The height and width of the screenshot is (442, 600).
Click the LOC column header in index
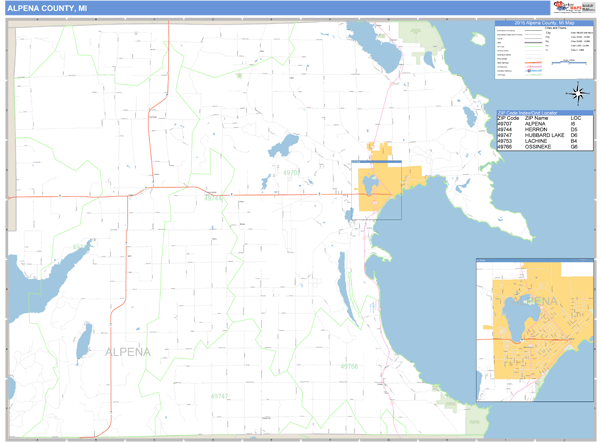tap(575, 118)
